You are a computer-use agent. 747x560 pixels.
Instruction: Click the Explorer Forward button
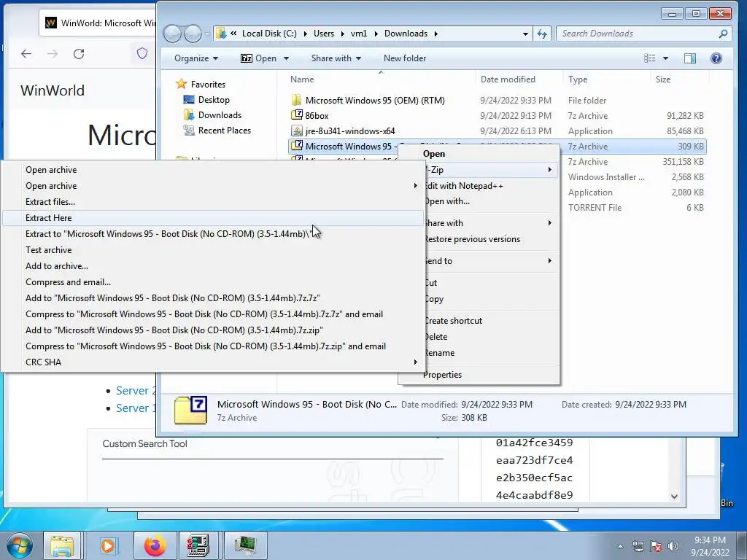click(x=193, y=34)
